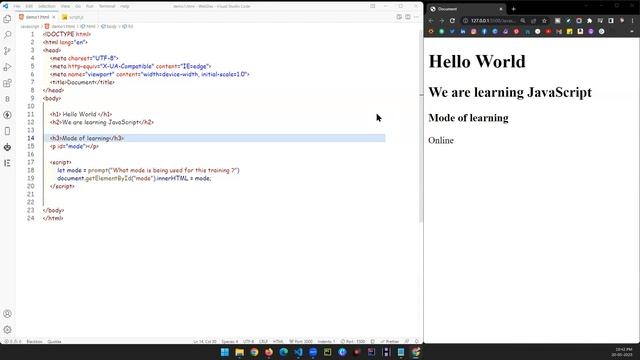Click the Spaces indentation status item
Viewport: 640px width, 360px height.
[229, 341]
